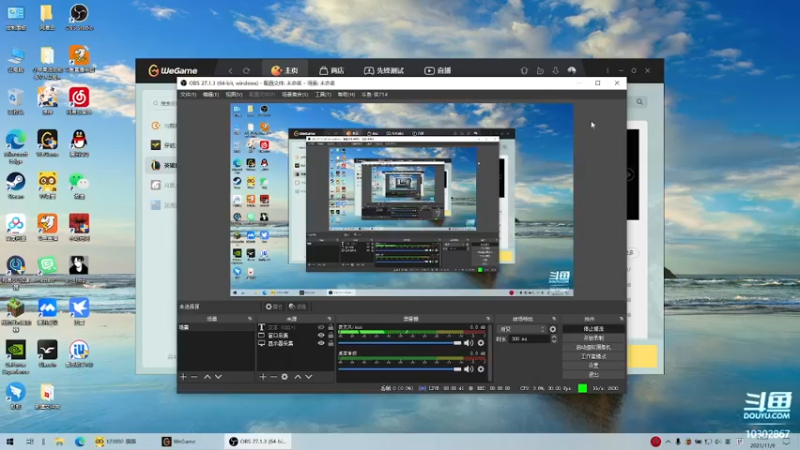The image size is (800, 450).
Task: Hide the 显示器采集 source
Action: 321,343
